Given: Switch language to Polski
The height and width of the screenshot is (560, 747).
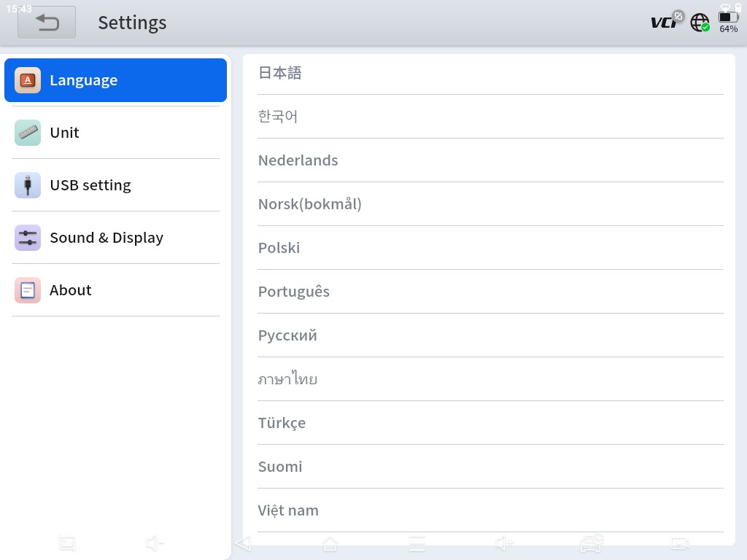Looking at the screenshot, I should tap(279, 248).
